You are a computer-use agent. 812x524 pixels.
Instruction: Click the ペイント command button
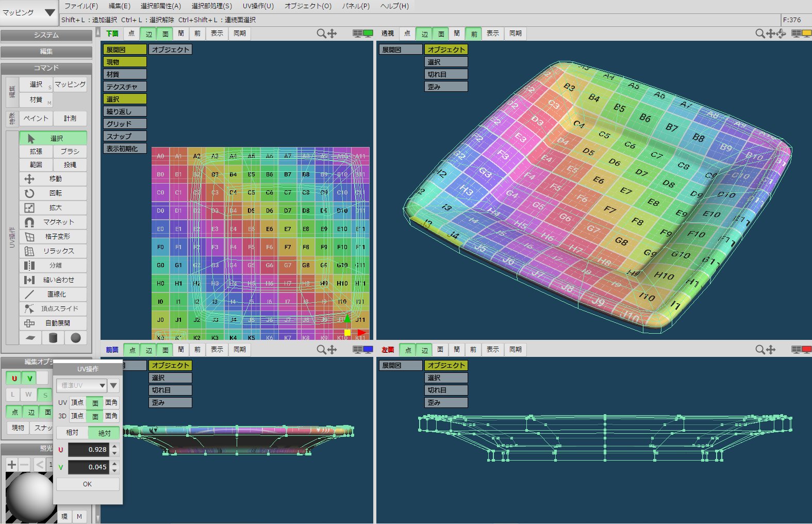coord(36,119)
